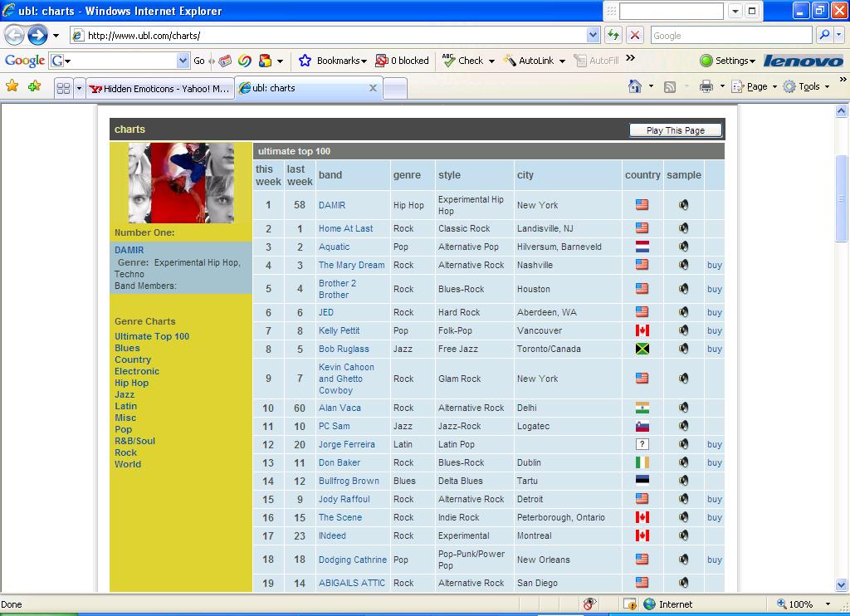Click the Internet zone globe in status bar

point(649,604)
